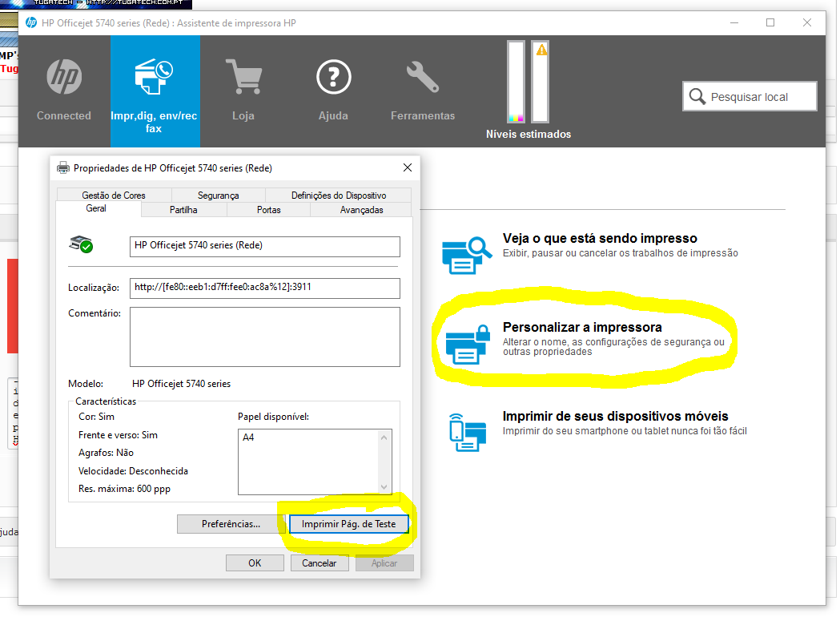Open the Avançadas tab
840x621 pixels.
tap(361, 210)
